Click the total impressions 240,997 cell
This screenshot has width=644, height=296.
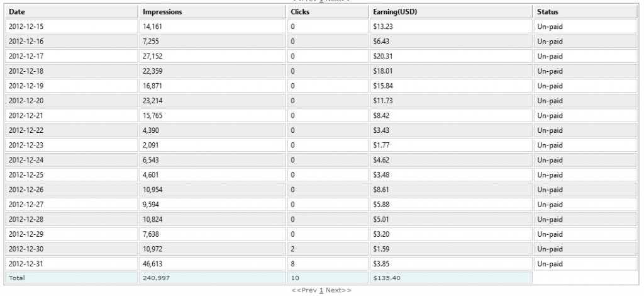pyautogui.click(x=213, y=278)
